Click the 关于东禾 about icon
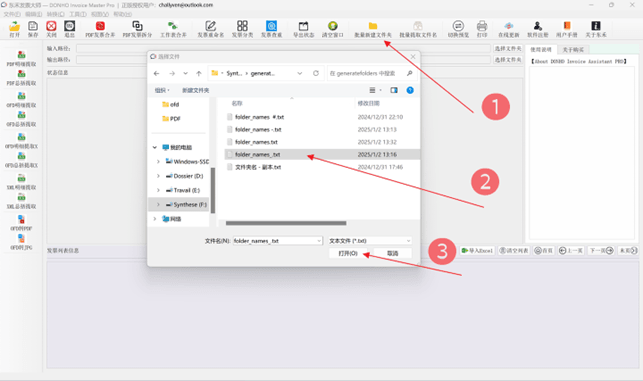 pyautogui.click(x=596, y=26)
